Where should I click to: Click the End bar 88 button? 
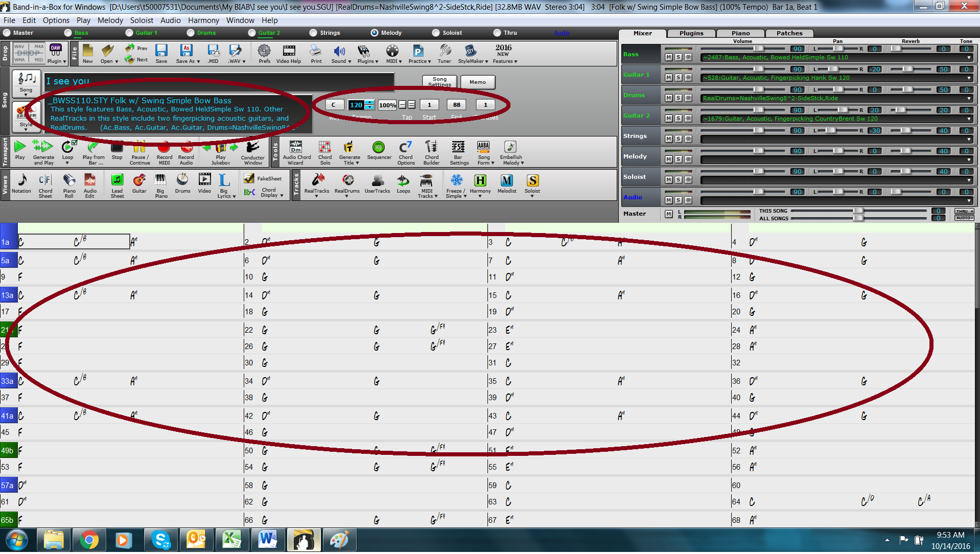tap(456, 105)
